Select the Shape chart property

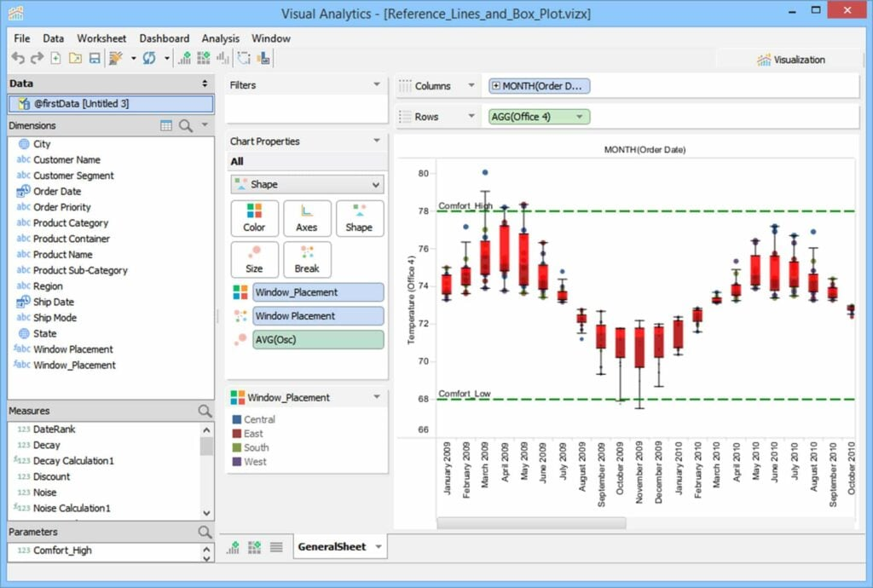pyautogui.click(x=360, y=217)
